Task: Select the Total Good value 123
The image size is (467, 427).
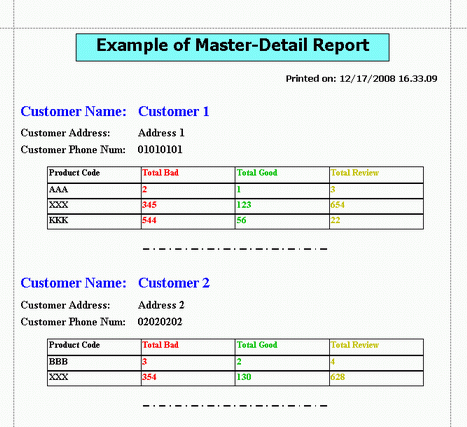Action: click(244, 205)
